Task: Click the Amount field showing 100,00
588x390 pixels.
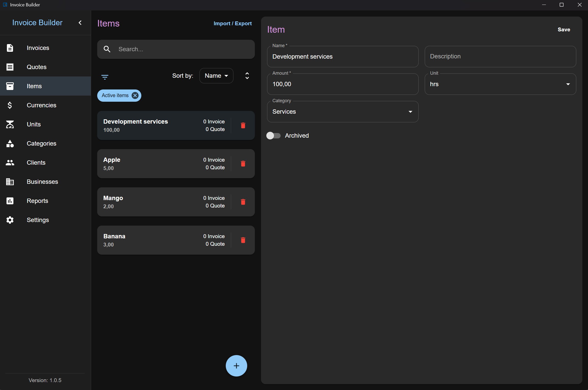Action: tap(343, 84)
